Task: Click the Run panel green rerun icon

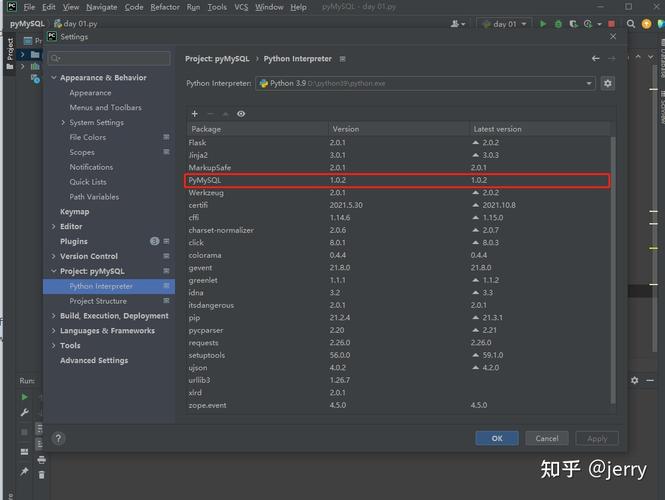Action: pos(25,397)
